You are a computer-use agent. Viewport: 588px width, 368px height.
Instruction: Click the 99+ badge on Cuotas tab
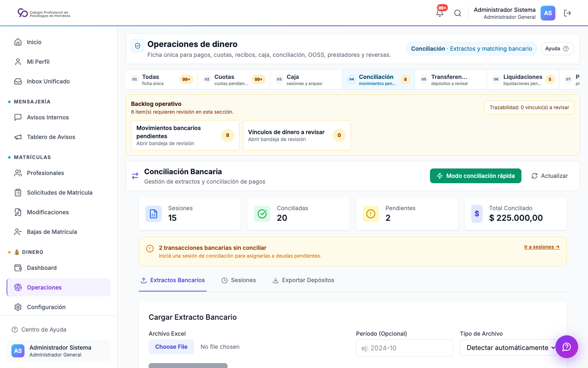(258, 79)
